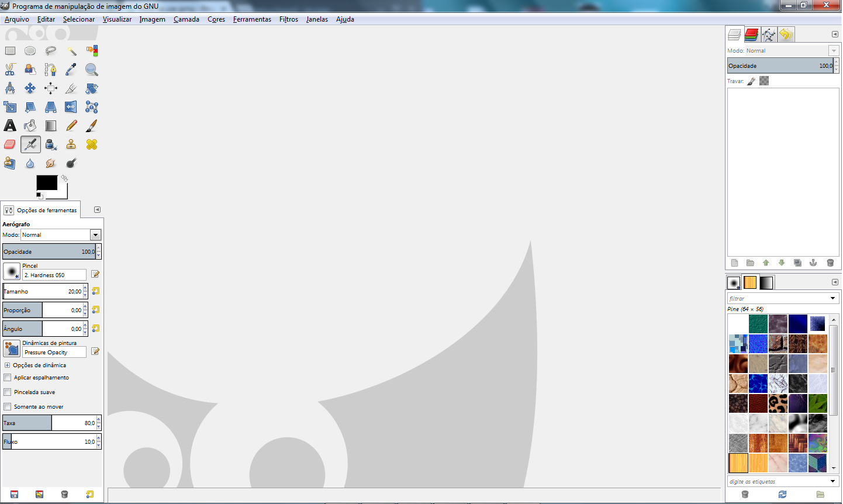Viewport: 843px width, 504px height.
Task: Select the Smudge tool
Action: pos(51,163)
